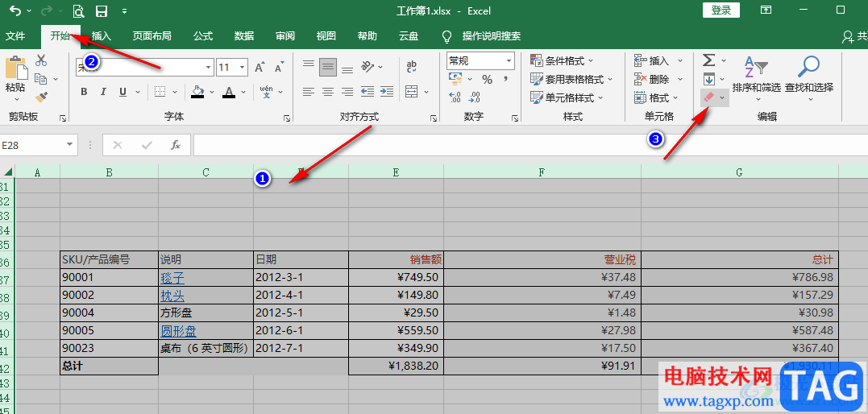The width and height of the screenshot is (868, 414).
Task: Expand the Name Box dropdown arrow
Action: [x=70, y=145]
